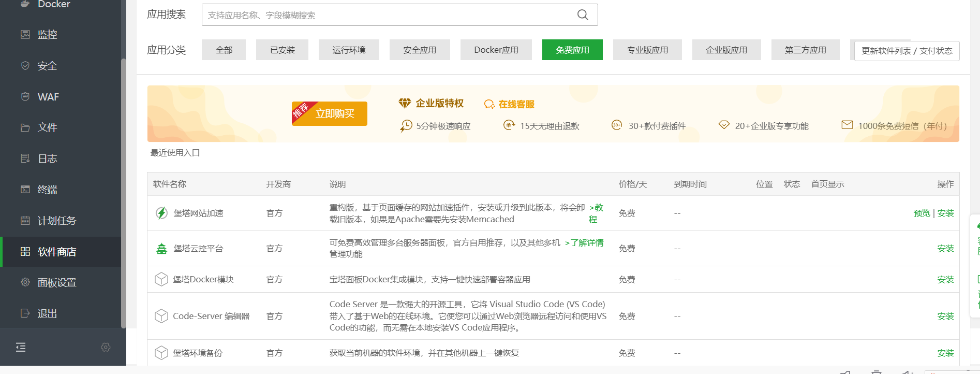This screenshot has width=980, height=374.
Task: Select the 全部 category tab
Action: pos(224,50)
